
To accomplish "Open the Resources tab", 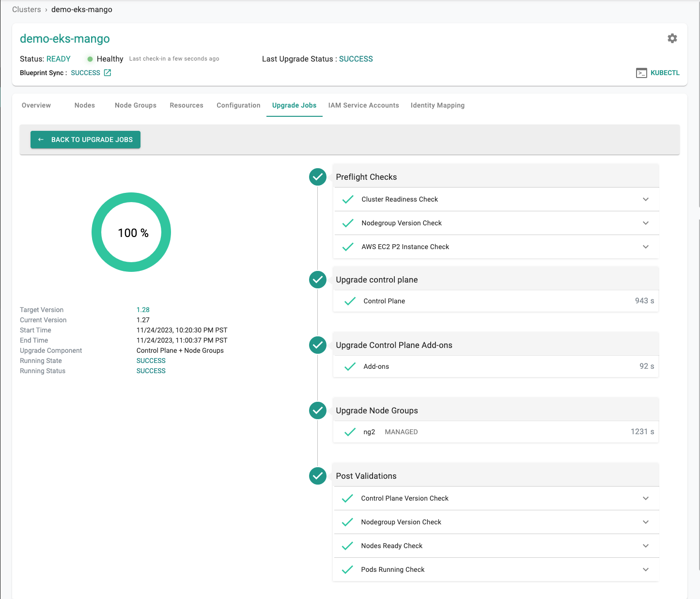I will coord(187,105).
